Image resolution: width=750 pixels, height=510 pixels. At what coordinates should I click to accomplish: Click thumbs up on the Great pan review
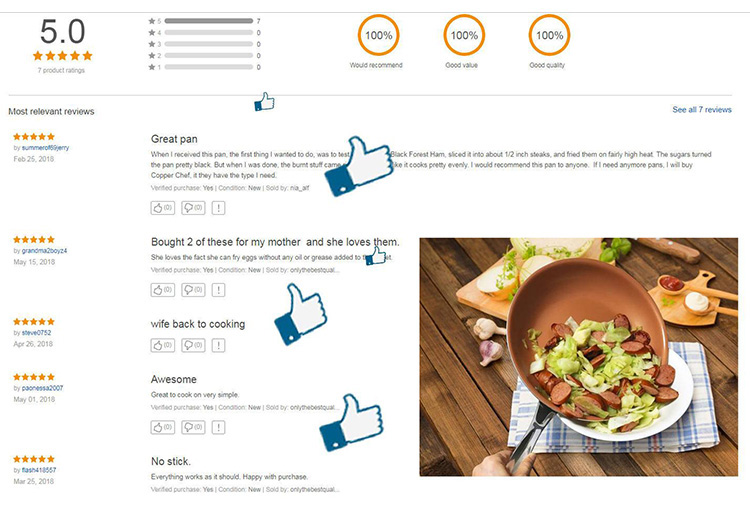tap(163, 208)
